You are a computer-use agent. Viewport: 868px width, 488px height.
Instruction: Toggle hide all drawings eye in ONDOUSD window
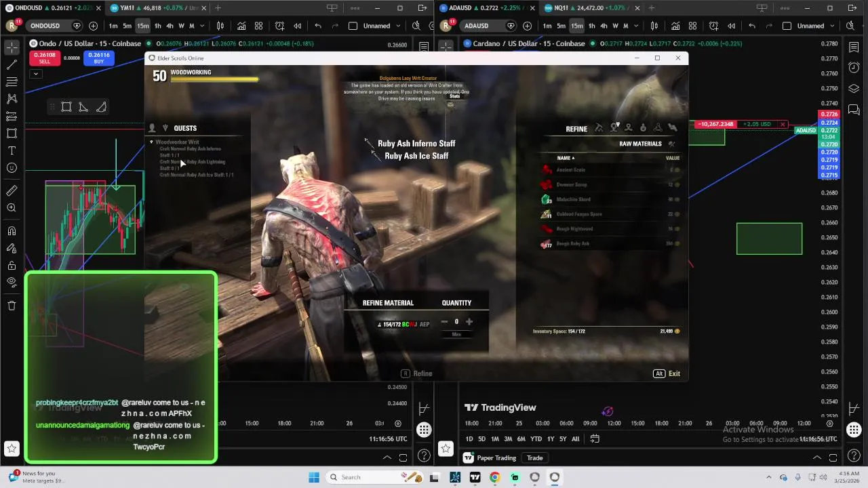click(x=12, y=282)
